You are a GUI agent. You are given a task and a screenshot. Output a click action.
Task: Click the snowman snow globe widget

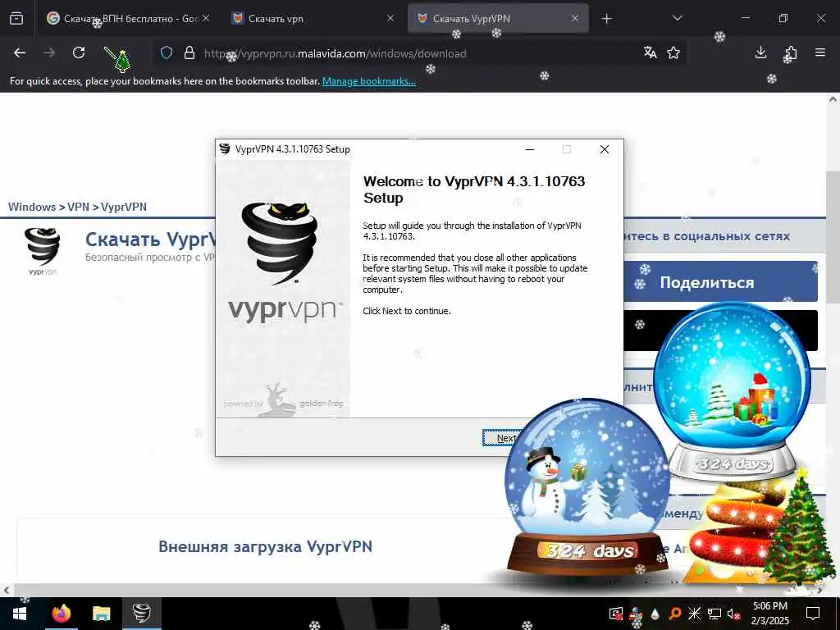[x=587, y=487]
